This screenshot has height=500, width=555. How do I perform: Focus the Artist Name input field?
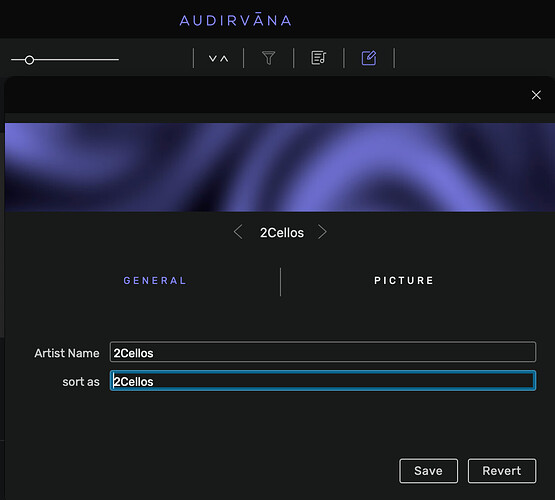tap(323, 352)
